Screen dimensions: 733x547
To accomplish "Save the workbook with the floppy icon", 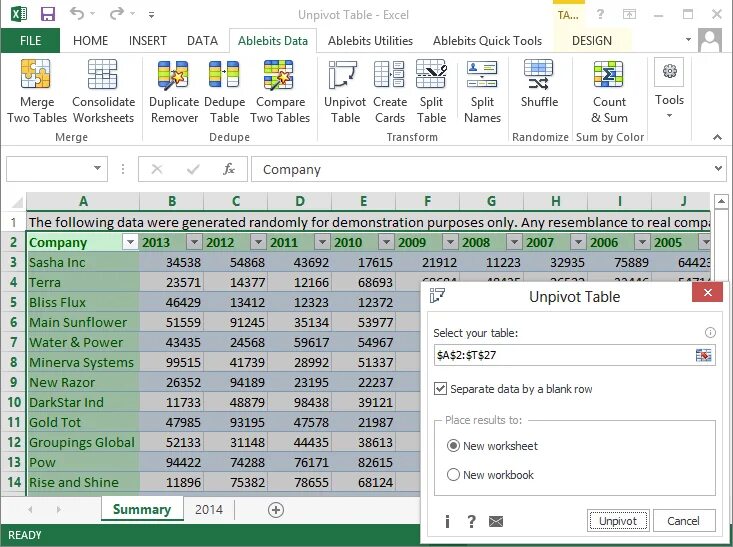I will [48, 14].
